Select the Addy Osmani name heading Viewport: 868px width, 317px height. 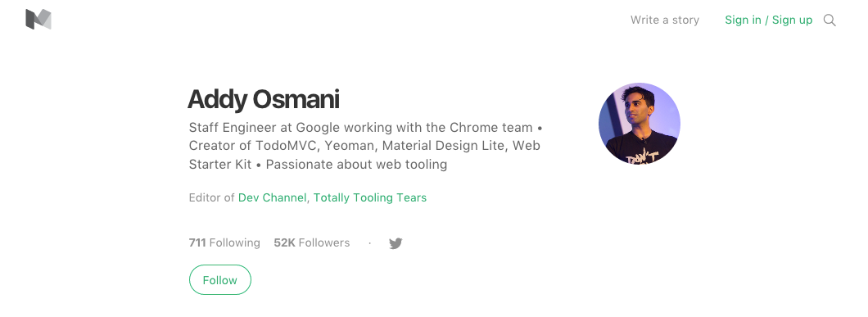[x=264, y=100]
